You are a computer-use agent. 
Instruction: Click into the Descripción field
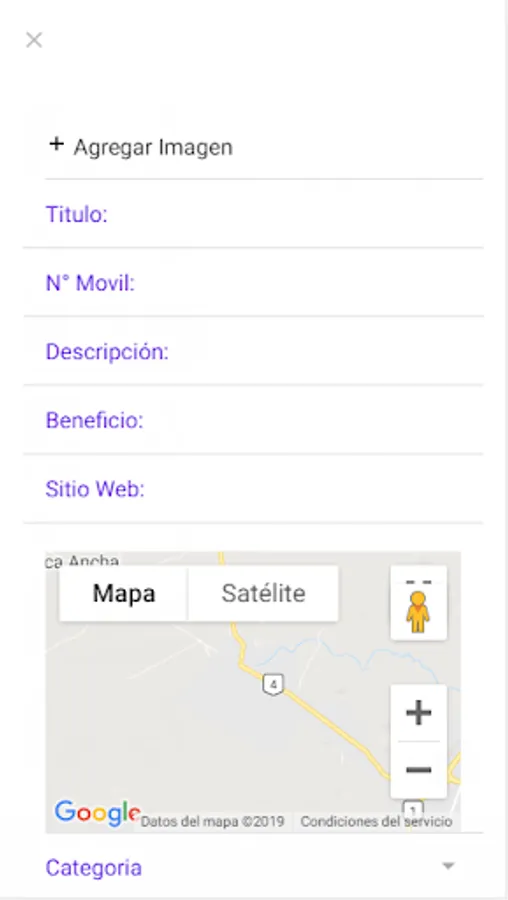point(253,351)
